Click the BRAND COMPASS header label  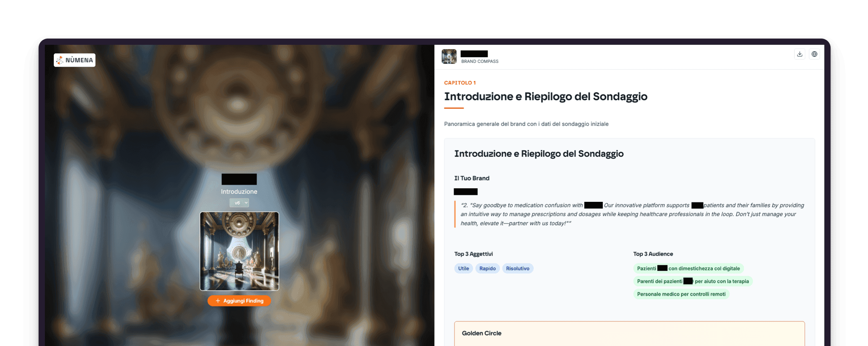click(x=480, y=62)
